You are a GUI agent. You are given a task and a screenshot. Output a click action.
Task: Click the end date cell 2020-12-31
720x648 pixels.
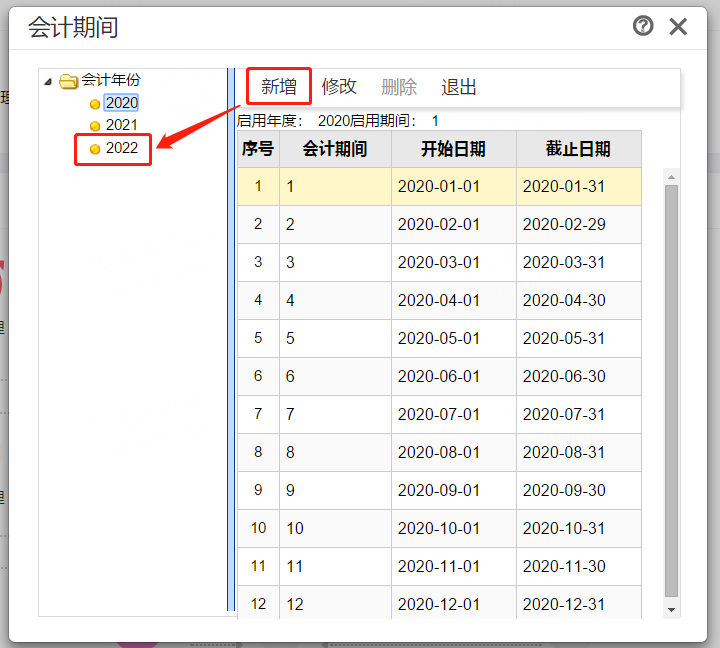(564, 605)
